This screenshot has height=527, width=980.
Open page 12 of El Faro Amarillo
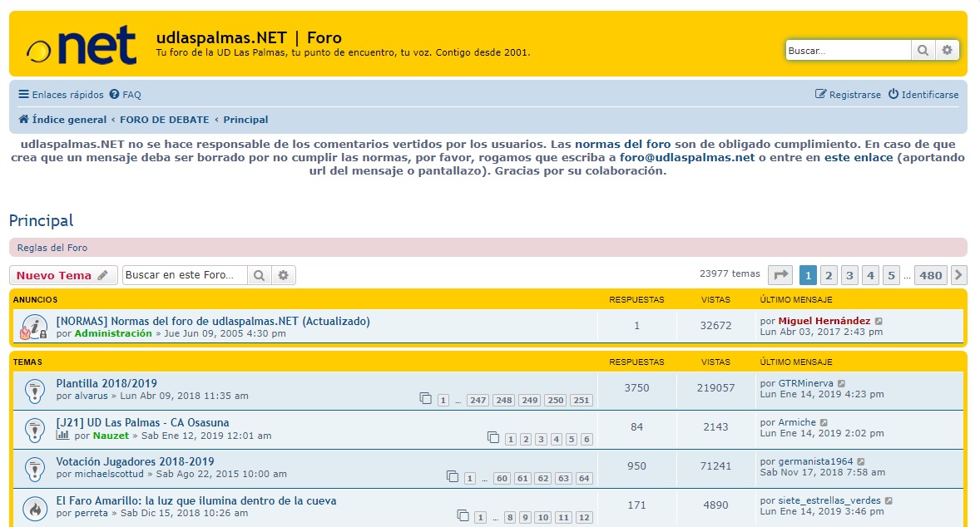pos(584,517)
